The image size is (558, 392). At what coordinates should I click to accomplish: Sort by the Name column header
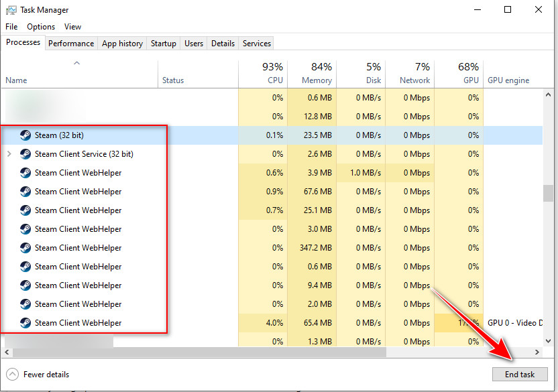click(x=79, y=74)
